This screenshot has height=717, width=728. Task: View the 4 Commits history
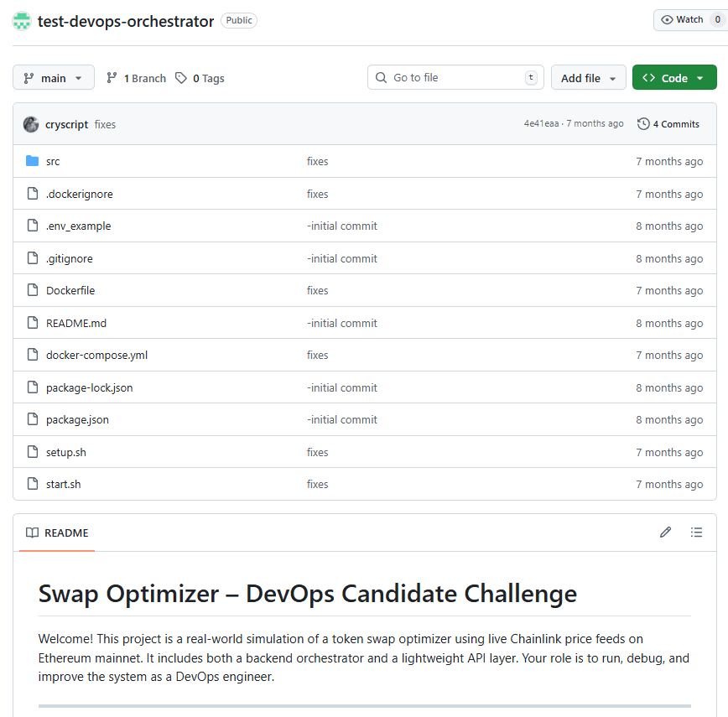point(676,123)
